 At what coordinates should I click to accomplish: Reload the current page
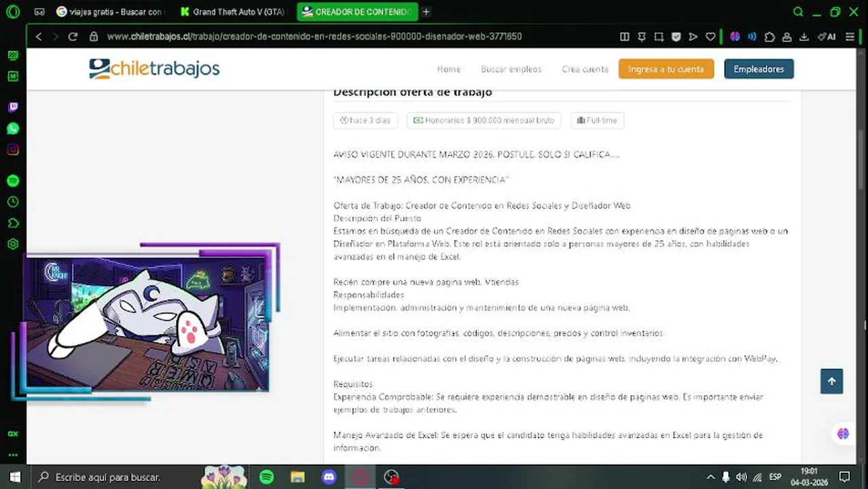tap(73, 37)
